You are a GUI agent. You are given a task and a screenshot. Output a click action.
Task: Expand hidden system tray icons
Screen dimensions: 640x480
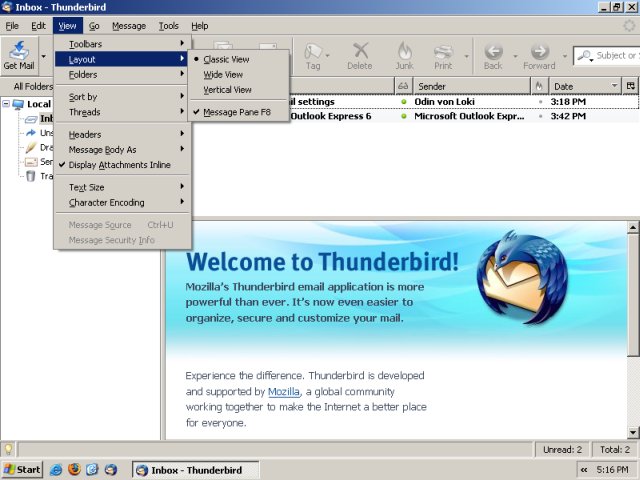tap(584, 470)
